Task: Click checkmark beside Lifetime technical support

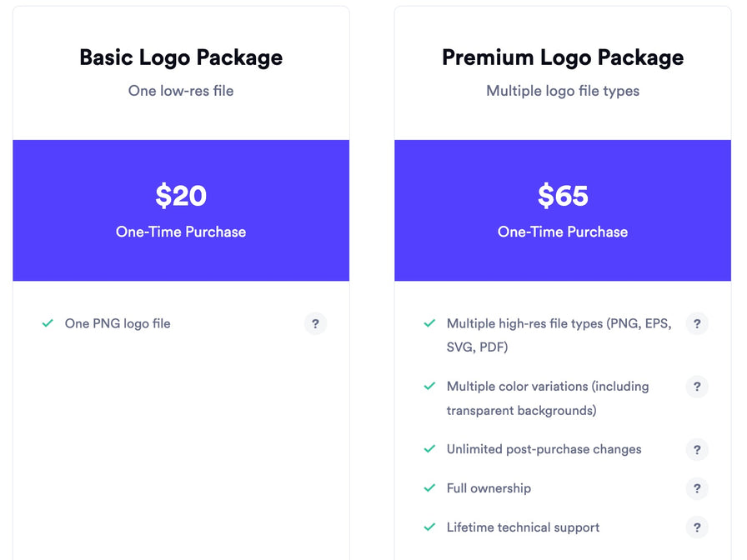Action: coord(429,527)
